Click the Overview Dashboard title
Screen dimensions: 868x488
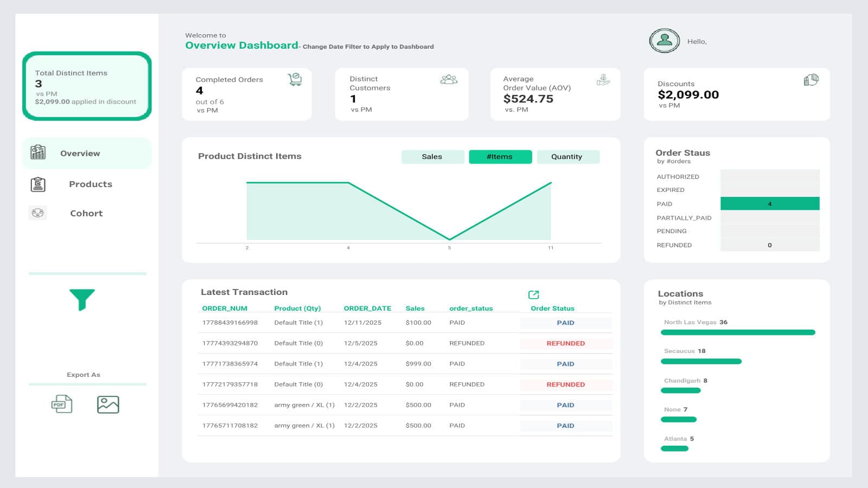pyautogui.click(x=242, y=46)
